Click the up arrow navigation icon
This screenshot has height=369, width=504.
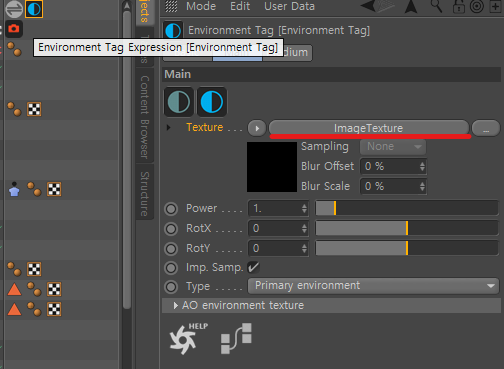point(411,6)
